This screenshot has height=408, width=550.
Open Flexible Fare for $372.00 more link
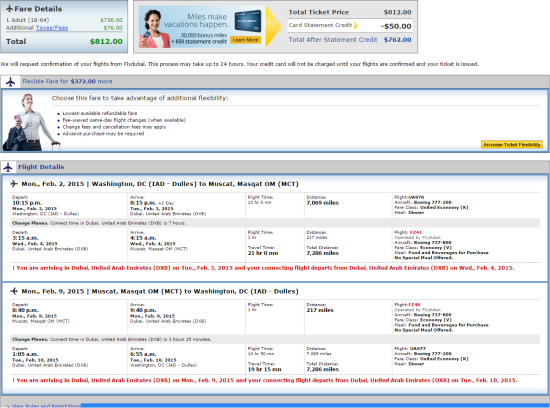click(67, 81)
